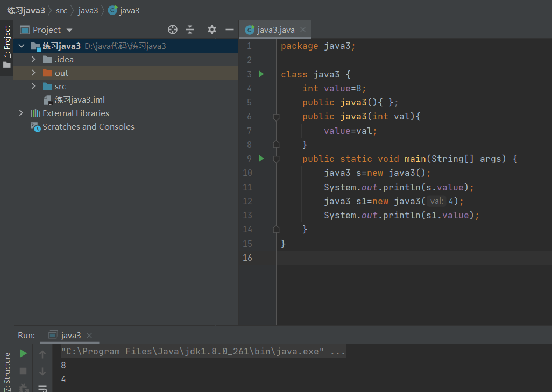Run class java3 from line 3 gutter arrow
The width and height of the screenshot is (552, 392).
pos(261,74)
